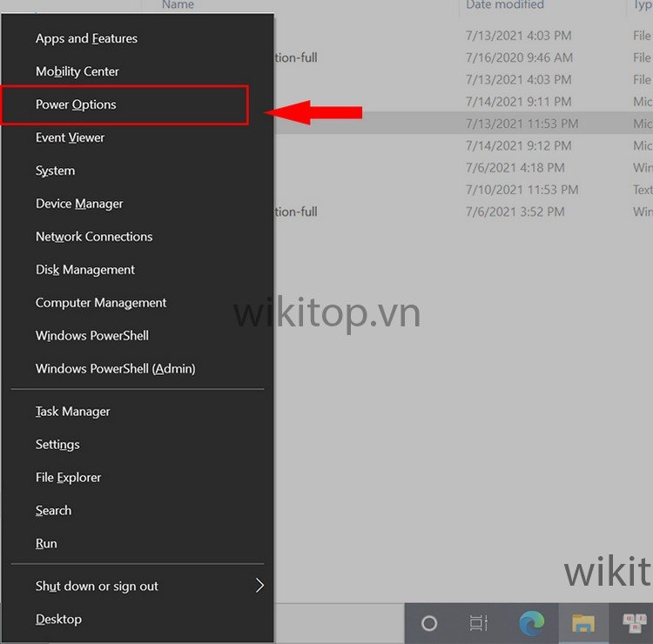The image size is (653, 644).
Task: Open Task View from the taskbar
Action: 478,623
